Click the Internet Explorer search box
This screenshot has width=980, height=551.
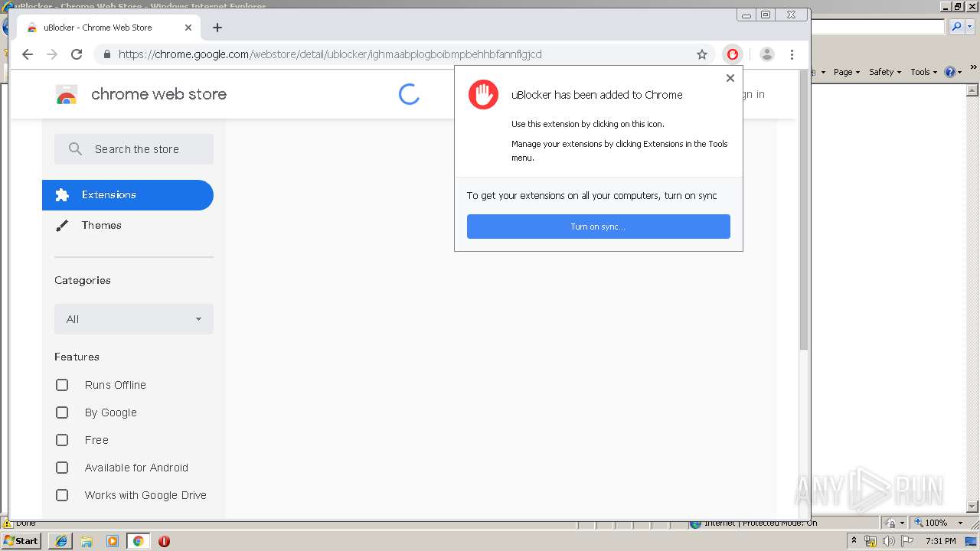point(878,27)
